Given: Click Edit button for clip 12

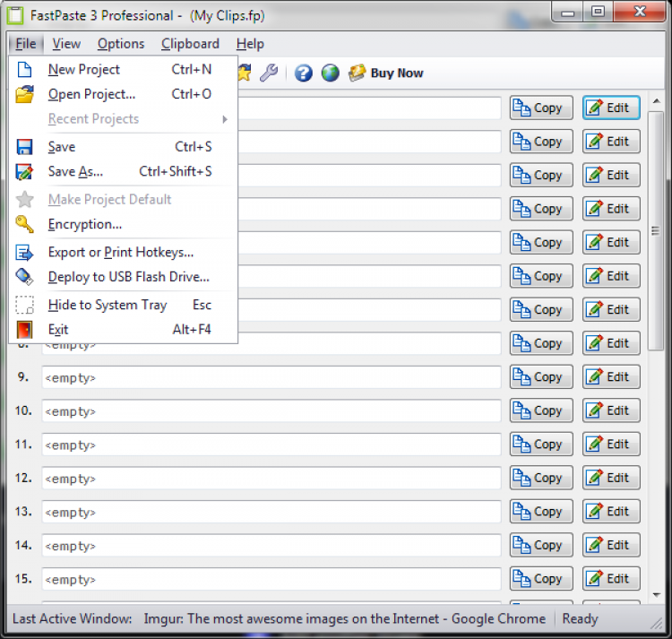Looking at the screenshot, I should coord(611,478).
